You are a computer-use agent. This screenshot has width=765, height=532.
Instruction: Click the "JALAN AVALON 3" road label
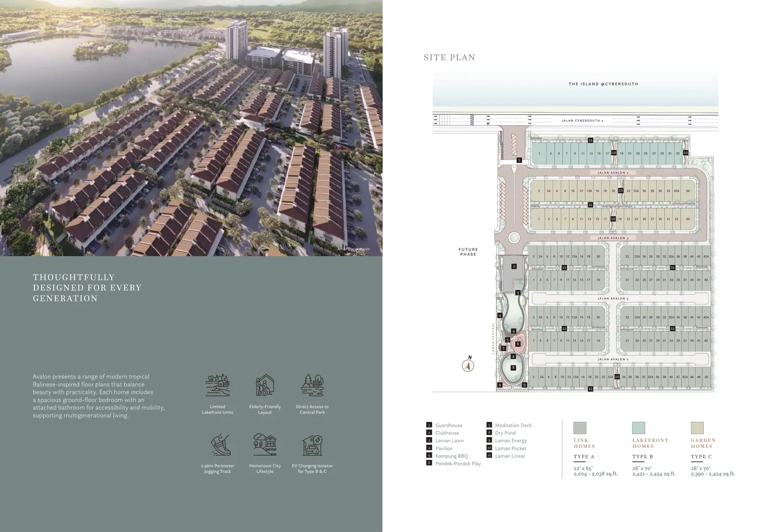click(612, 238)
